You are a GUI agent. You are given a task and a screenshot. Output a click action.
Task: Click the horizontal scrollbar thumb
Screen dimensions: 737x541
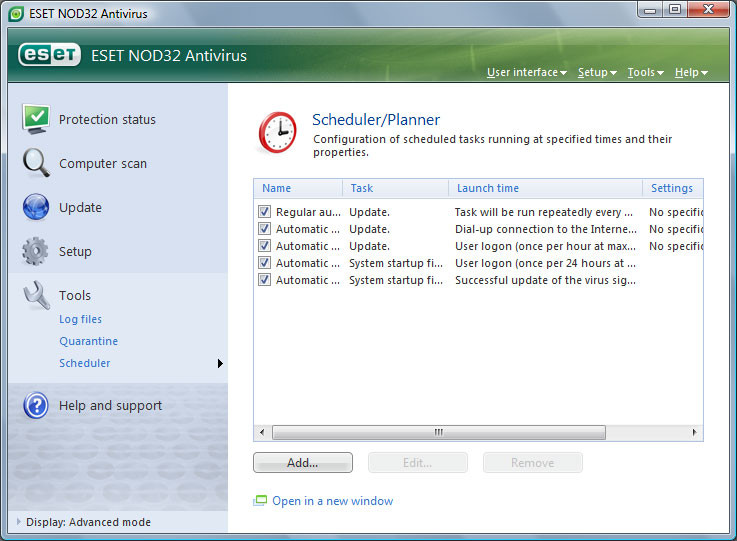pyautogui.click(x=439, y=432)
